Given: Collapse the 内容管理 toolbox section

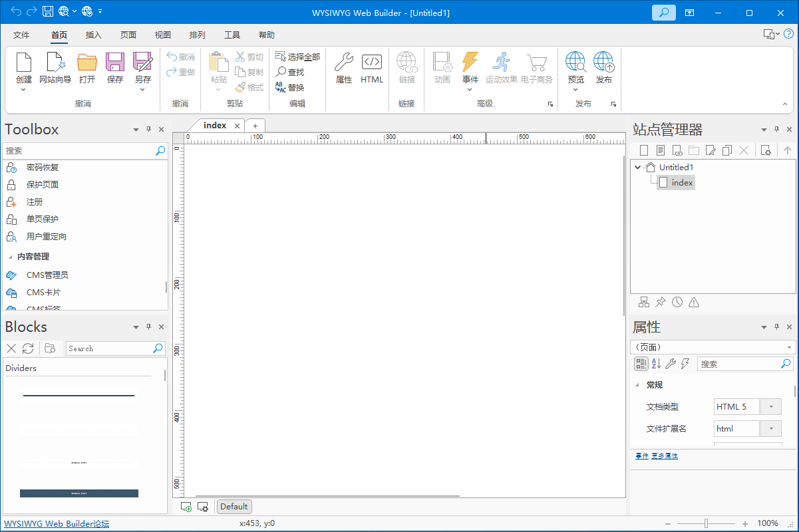Looking at the screenshot, I should pos(11,257).
